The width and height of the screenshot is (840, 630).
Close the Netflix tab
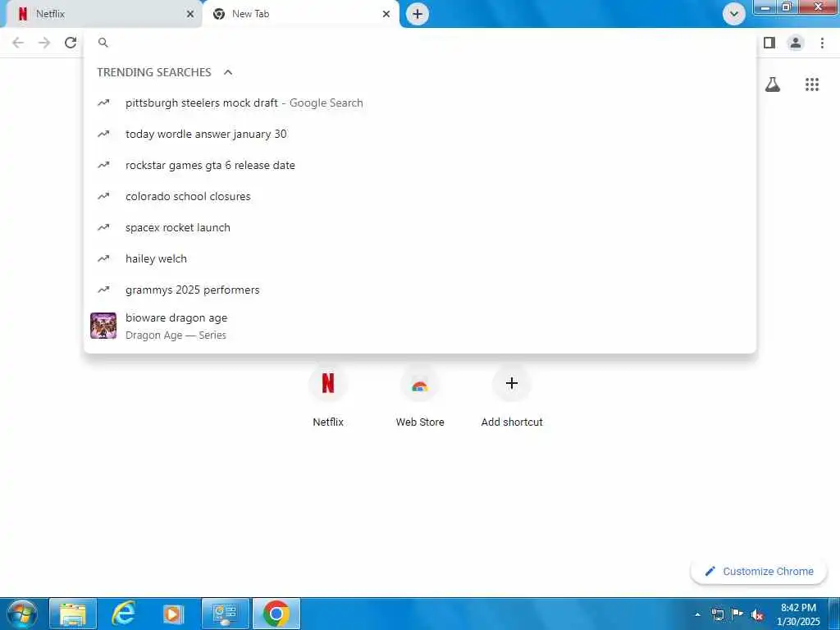190,14
